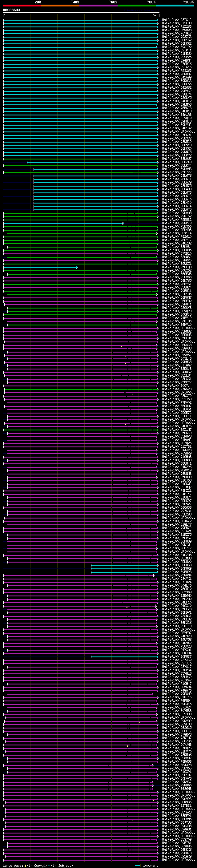Select the UniRef100_Q42699 label

177,78
